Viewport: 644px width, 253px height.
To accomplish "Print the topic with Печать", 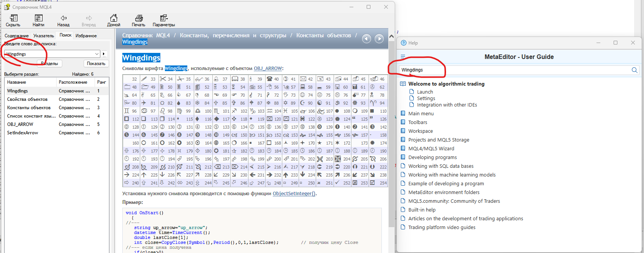I will 139,21.
